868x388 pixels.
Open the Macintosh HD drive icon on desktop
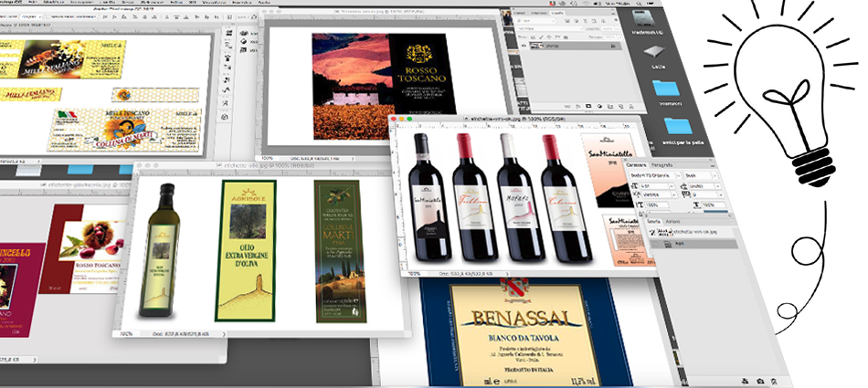[x=644, y=18]
